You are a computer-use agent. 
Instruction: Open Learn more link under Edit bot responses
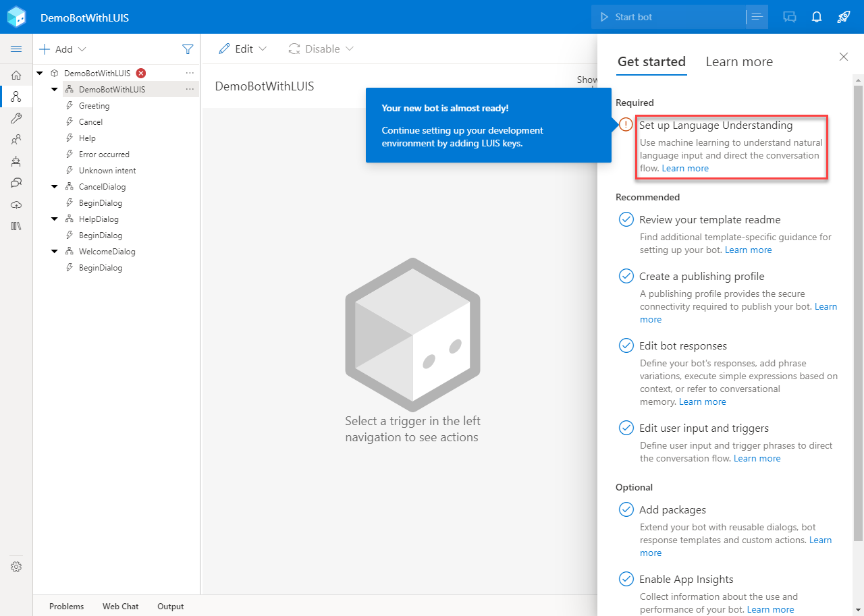coord(702,401)
